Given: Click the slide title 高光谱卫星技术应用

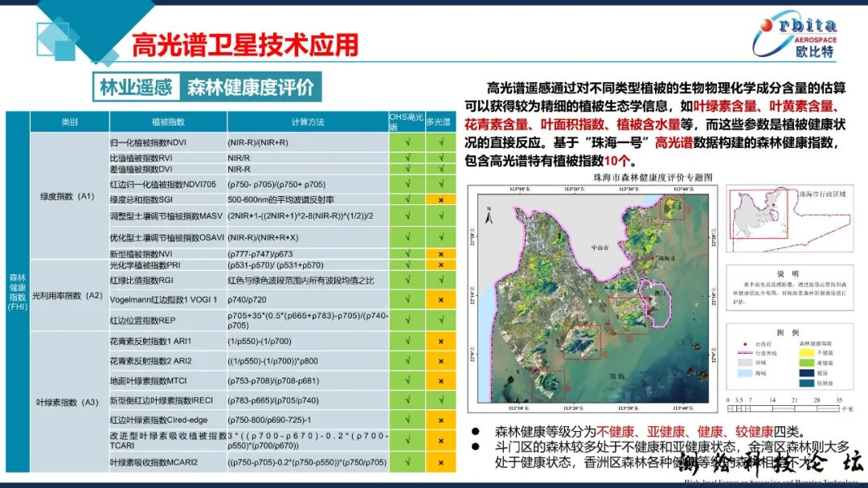Looking at the screenshot, I should (x=245, y=45).
